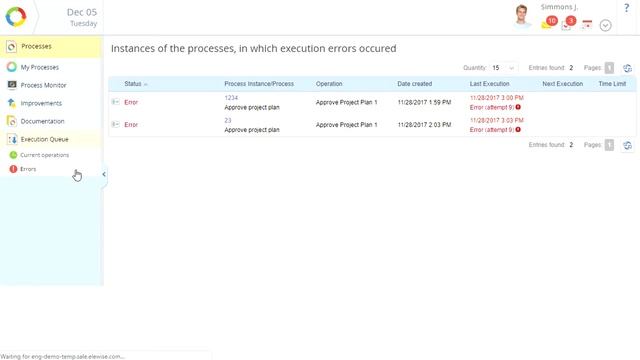Sort by Last Execution column header

click(489, 84)
